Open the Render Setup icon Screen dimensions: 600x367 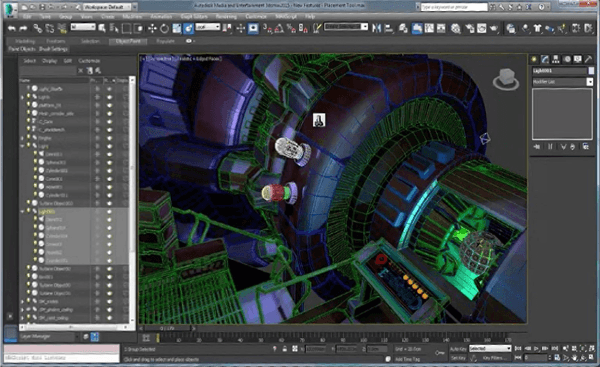click(470, 28)
